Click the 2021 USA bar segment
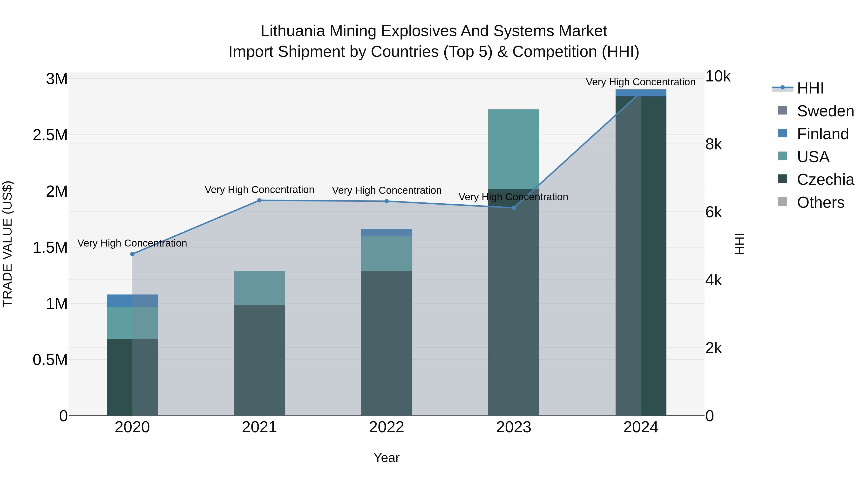 tap(259, 288)
